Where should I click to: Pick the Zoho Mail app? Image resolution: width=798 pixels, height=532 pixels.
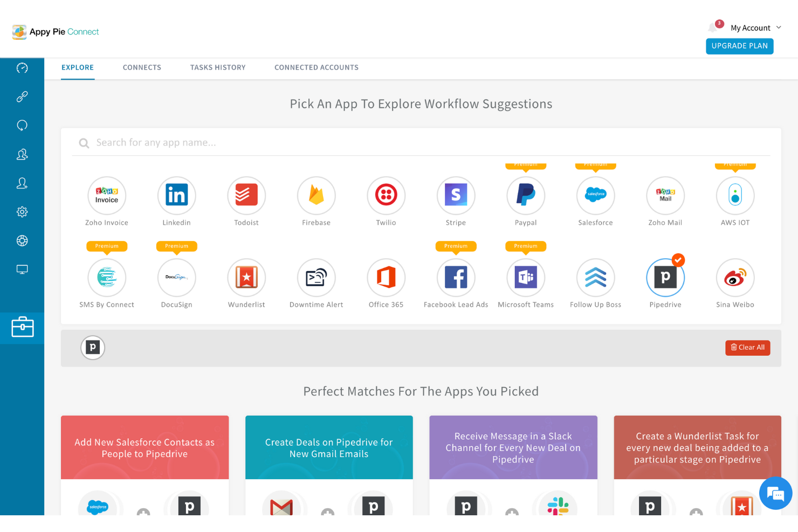(665, 196)
